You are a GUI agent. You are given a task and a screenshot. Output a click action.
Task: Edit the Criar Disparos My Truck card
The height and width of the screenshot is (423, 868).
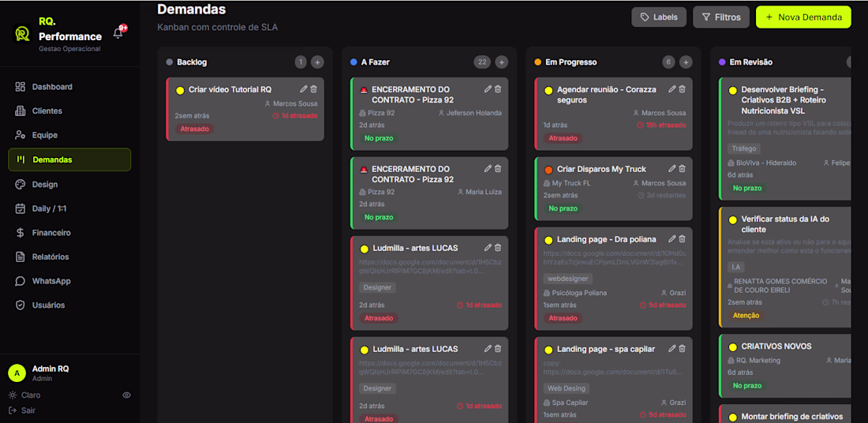pos(672,168)
